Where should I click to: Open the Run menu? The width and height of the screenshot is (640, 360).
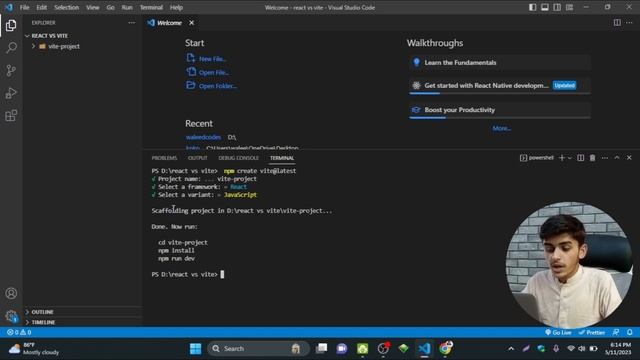click(127, 7)
